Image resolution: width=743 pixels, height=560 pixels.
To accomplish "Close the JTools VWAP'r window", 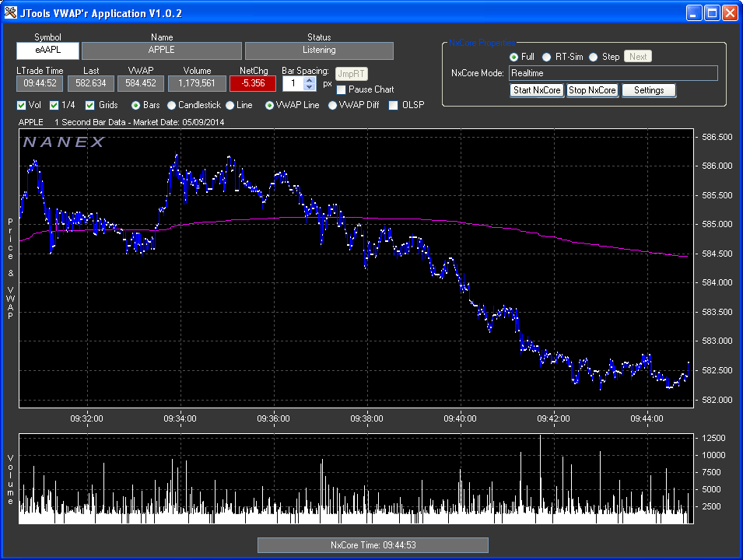I will [x=730, y=12].
